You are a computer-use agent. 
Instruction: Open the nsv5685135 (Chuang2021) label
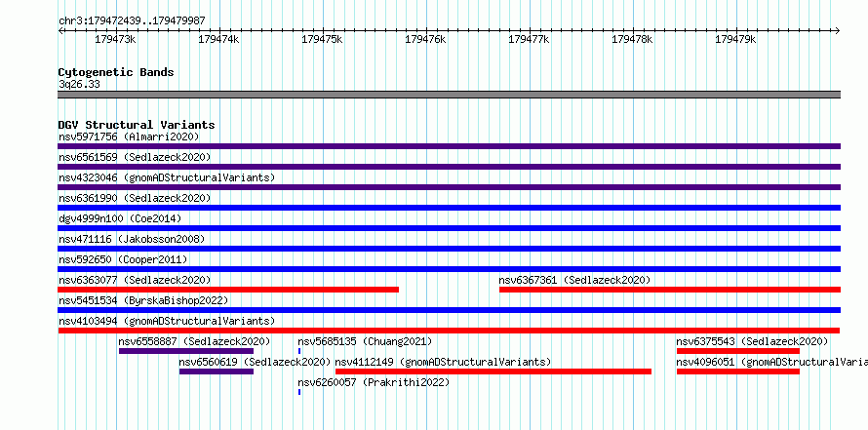pyautogui.click(x=365, y=341)
